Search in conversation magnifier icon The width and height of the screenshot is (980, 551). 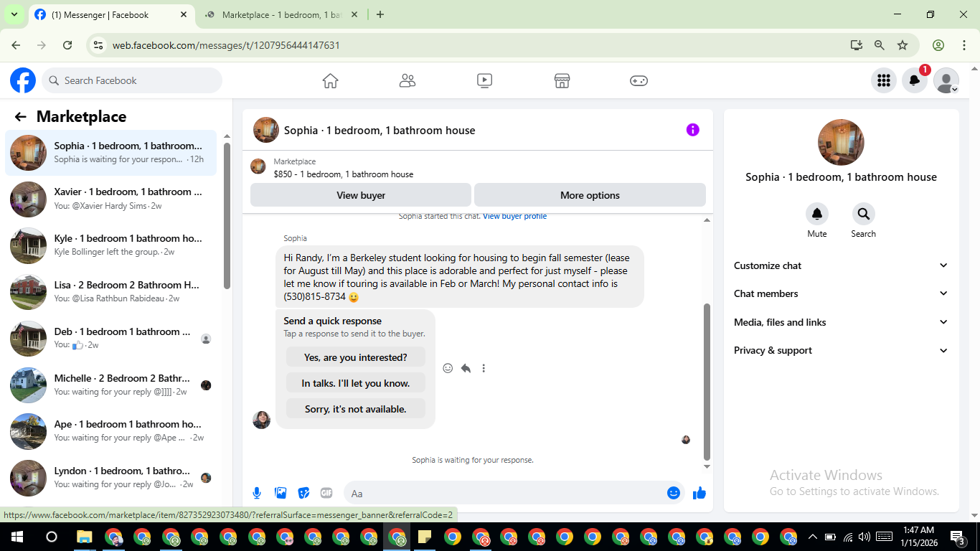tap(863, 214)
